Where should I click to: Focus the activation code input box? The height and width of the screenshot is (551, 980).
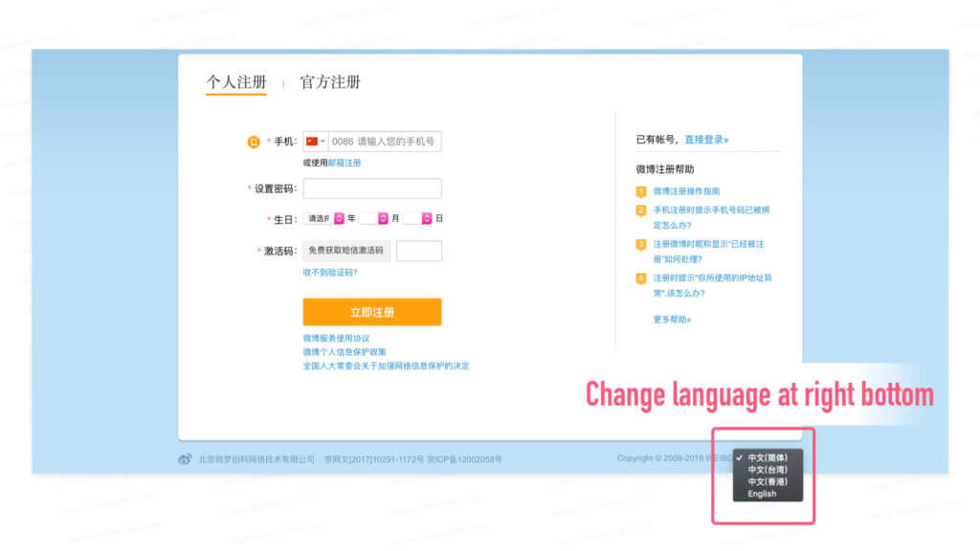[x=419, y=251]
